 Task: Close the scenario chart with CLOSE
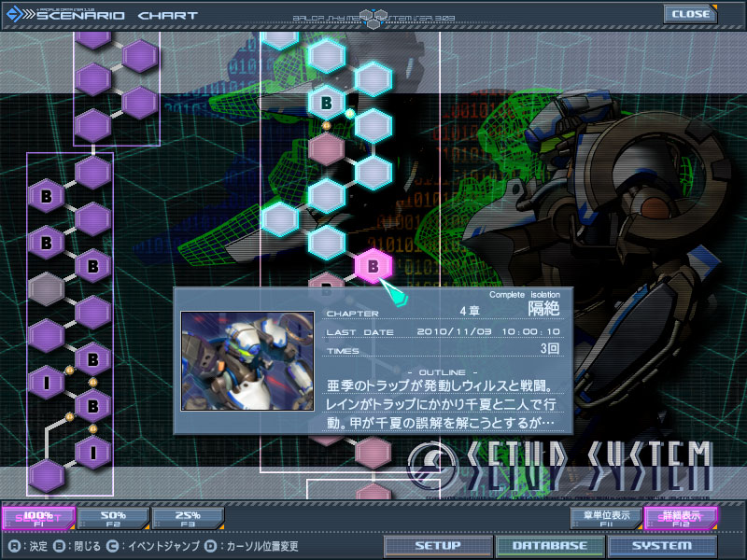click(x=690, y=14)
